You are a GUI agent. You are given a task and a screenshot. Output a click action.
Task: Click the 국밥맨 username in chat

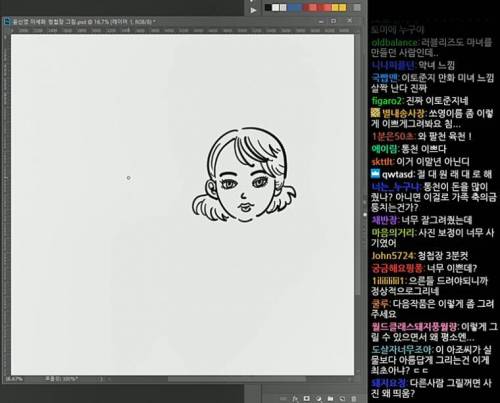tap(385, 78)
